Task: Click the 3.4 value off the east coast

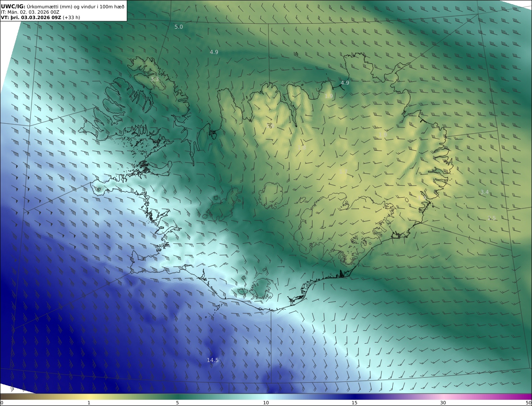Action: pyautogui.click(x=484, y=192)
